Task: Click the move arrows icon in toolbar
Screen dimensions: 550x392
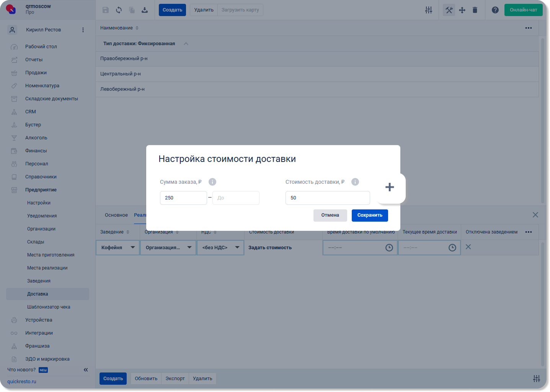Action: (462, 10)
